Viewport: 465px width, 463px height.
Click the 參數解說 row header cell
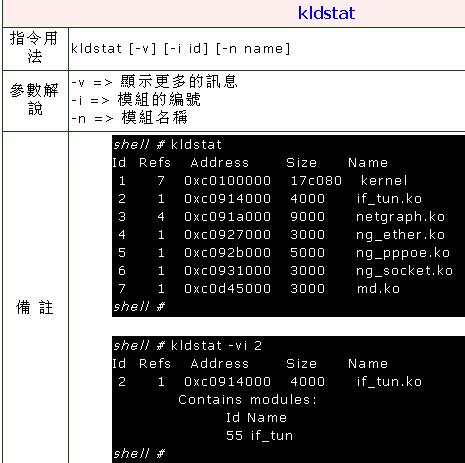point(35,100)
